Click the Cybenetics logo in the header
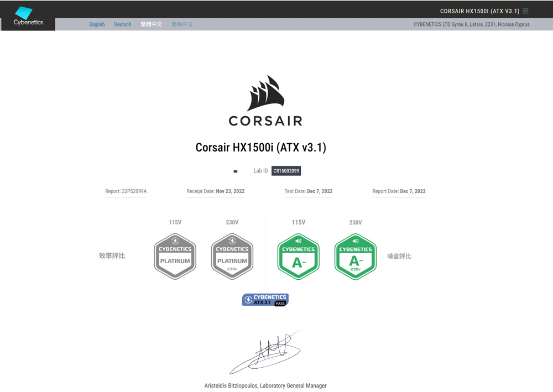The image size is (553, 392). (x=28, y=16)
